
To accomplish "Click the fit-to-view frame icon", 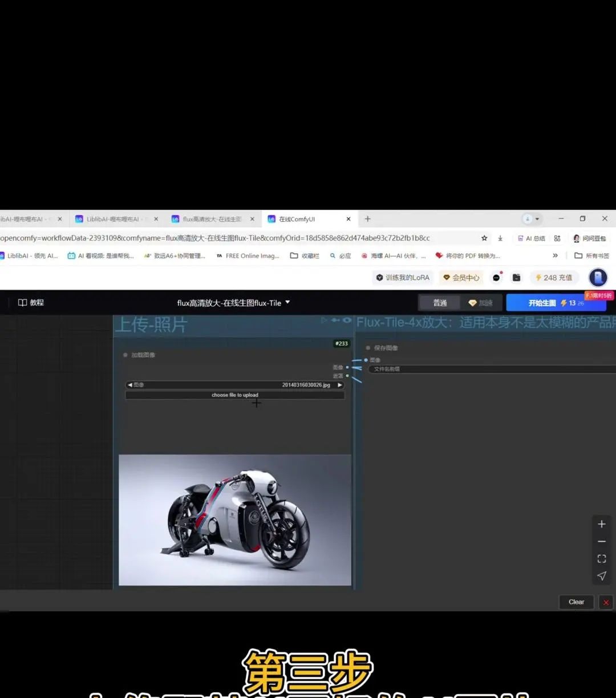I will [x=601, y=559].
